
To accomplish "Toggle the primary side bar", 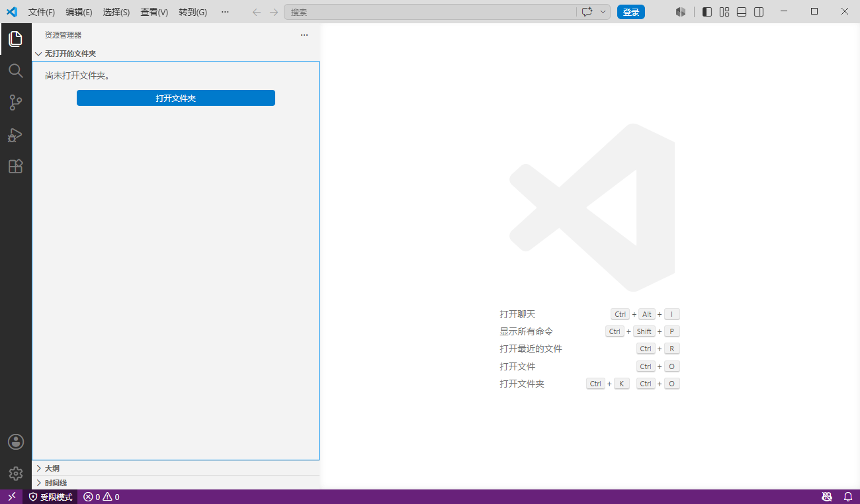I will pyautogui.click(x=707, y=12).
